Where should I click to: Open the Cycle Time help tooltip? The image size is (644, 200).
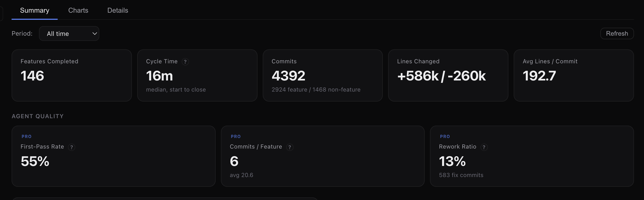(x=186, y=61)
